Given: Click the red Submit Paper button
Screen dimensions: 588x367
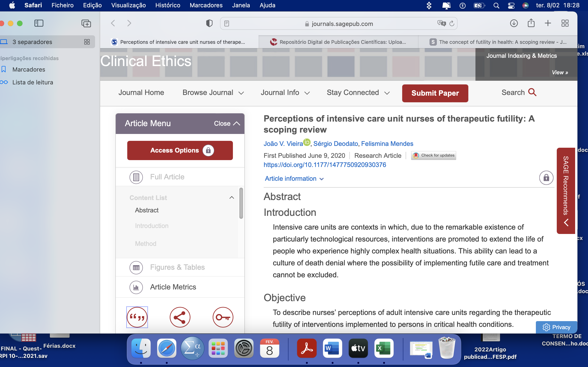Looking at the screenshot, I should tap(435, 93).
